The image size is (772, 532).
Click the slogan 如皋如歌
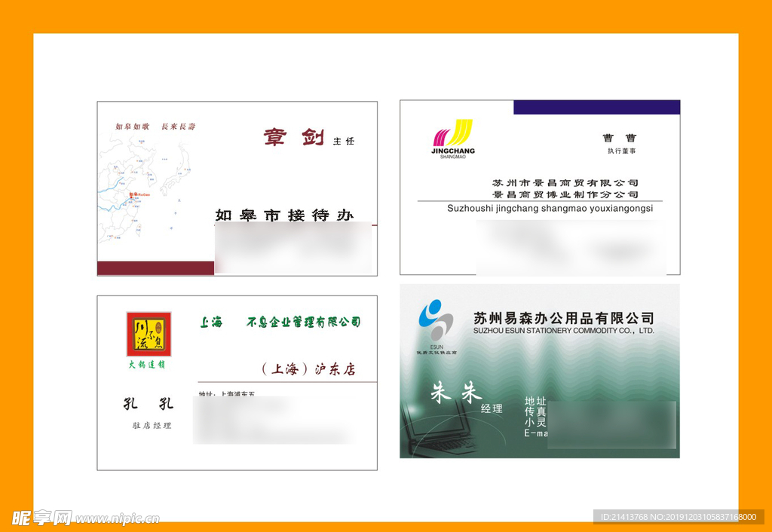tap(132, 127)
